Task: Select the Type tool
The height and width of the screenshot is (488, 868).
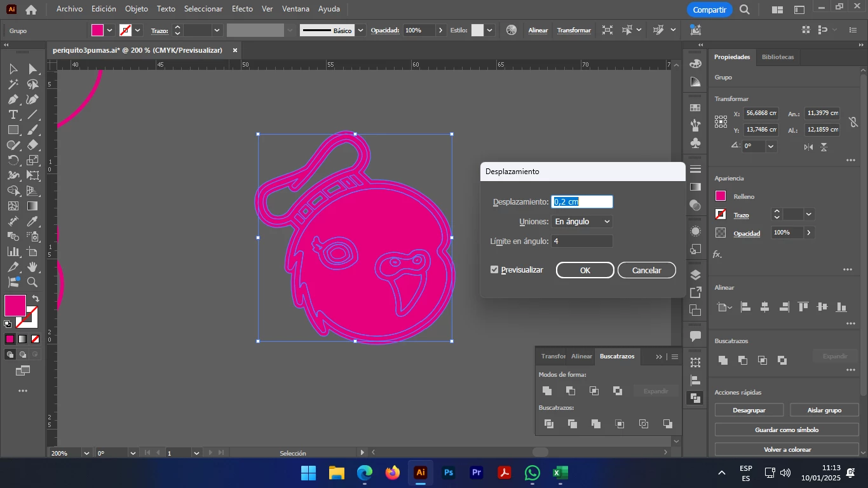Action: pos(13,114)
